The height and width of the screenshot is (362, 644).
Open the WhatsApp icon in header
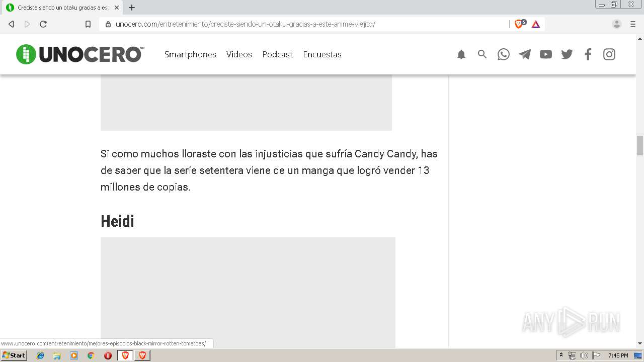[x=504, y=54]
